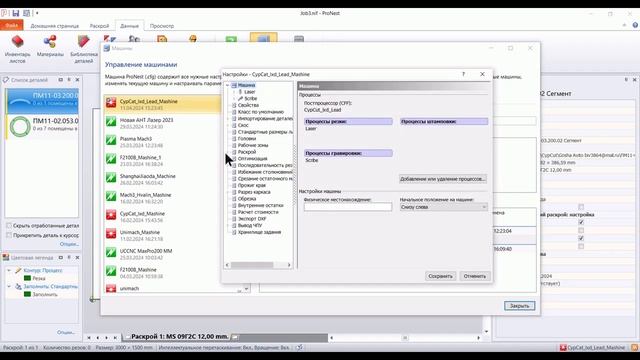Image resolution: width=640 pixels, height=360 pixels.
Task: Select the CypCat_lxd_Lead_Mashine machine icon
Action: (111, 102)
